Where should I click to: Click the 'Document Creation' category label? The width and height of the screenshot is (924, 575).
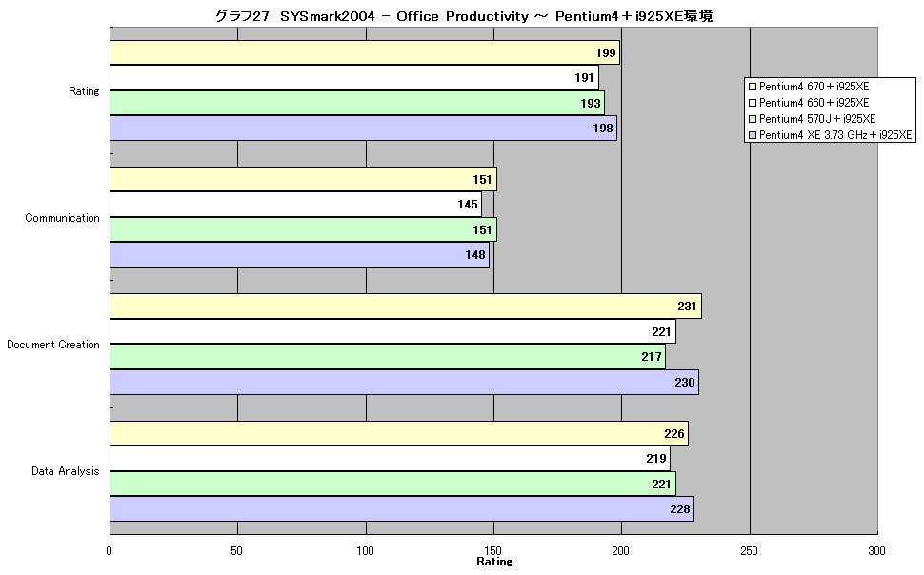53,345
